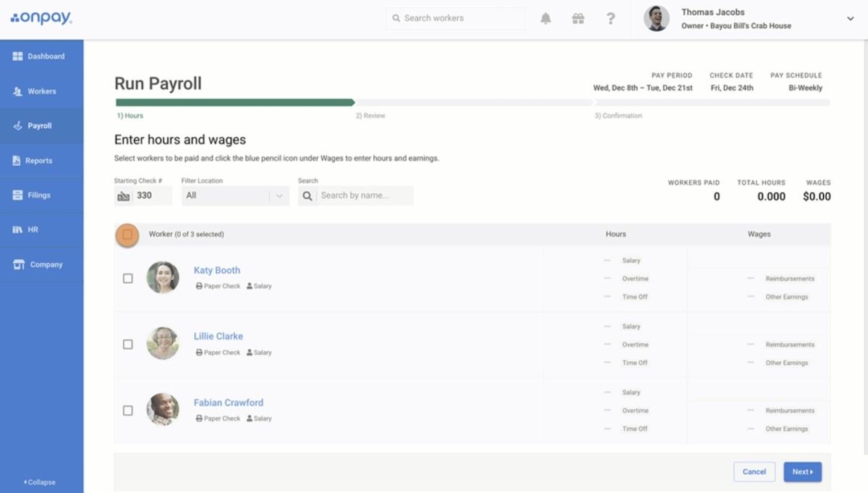Open help question mark icon
Viewport: 868px width, 493px height.
(x=610, y=19)
